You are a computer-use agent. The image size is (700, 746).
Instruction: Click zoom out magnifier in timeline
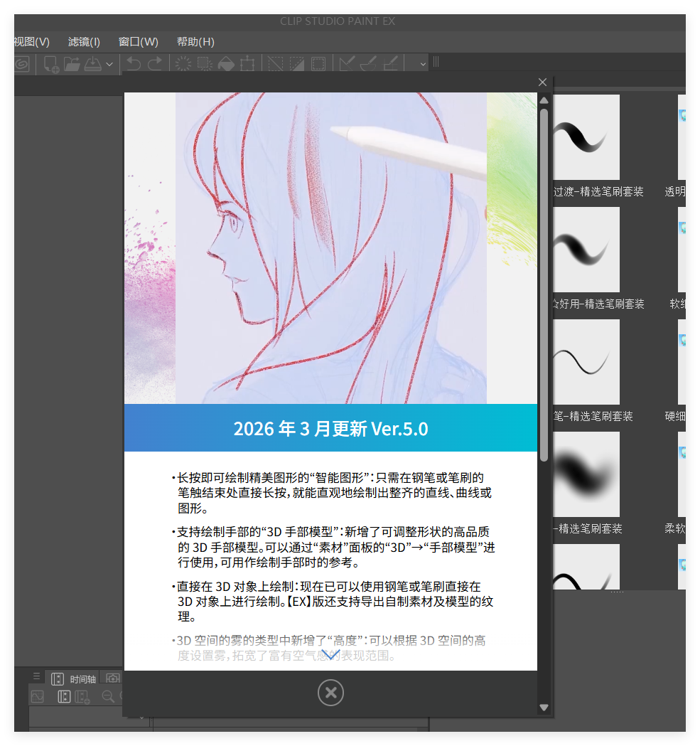click(x=108, y=696)
